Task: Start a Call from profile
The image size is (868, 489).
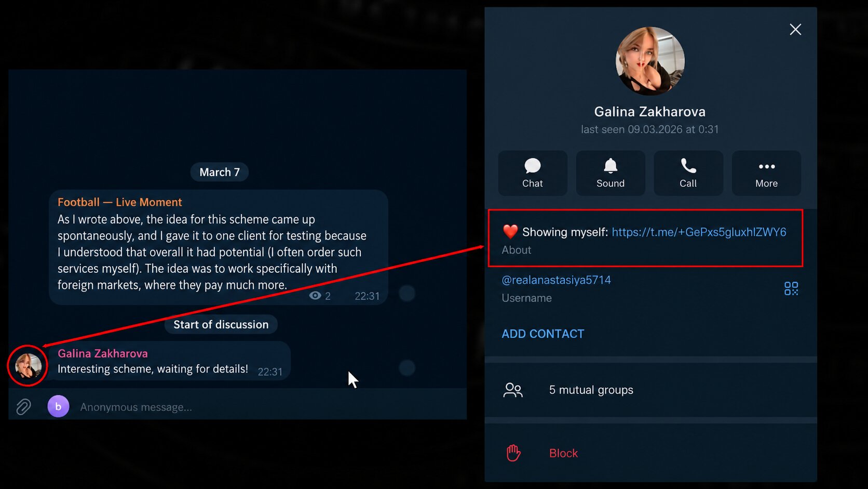Action: pyautogui.click(x=688, y=173)
